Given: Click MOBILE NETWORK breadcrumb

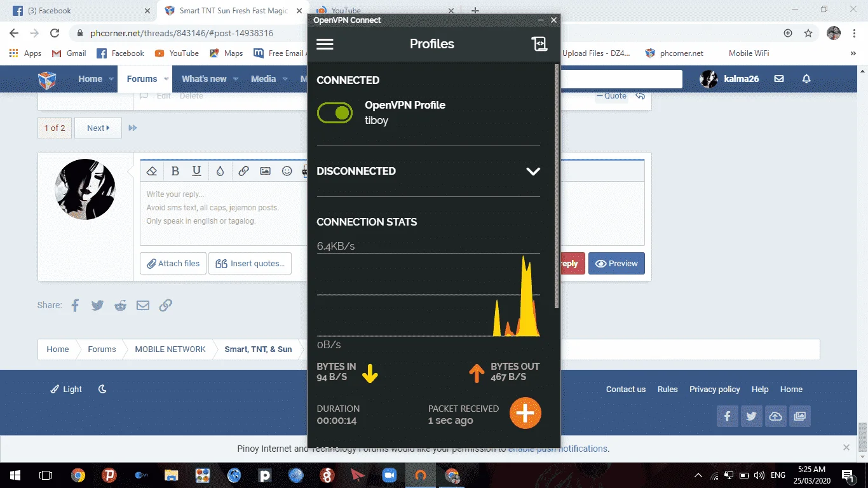Looking at the screenshot, I should click(x=170, y=349).
